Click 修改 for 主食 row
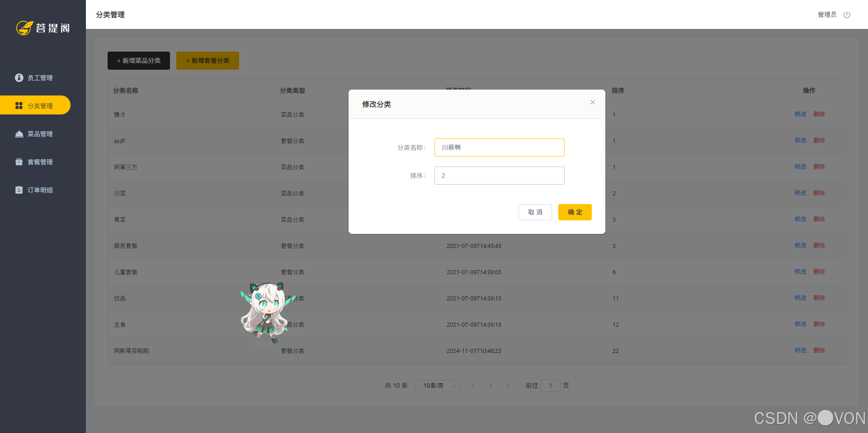 tap(800, 324)
